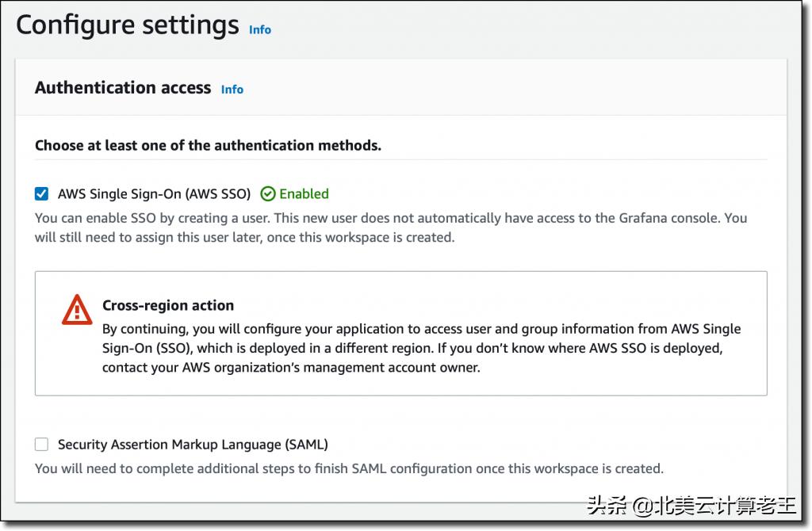This screenshot has width=812, height=531.
Task: Open the Info link beside Authentication access
Action: (x=232, y=90)
